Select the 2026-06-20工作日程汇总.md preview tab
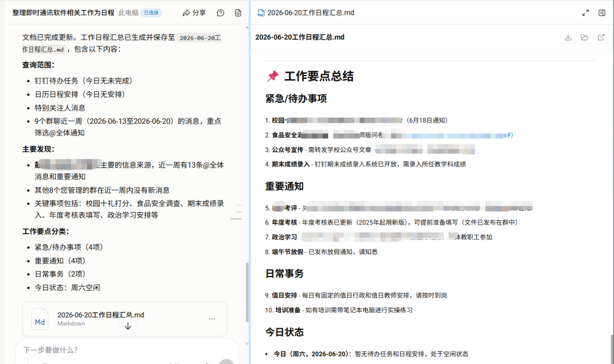This screenshot has height=364, width=614. pyautogui.click(x=306, y=13)
